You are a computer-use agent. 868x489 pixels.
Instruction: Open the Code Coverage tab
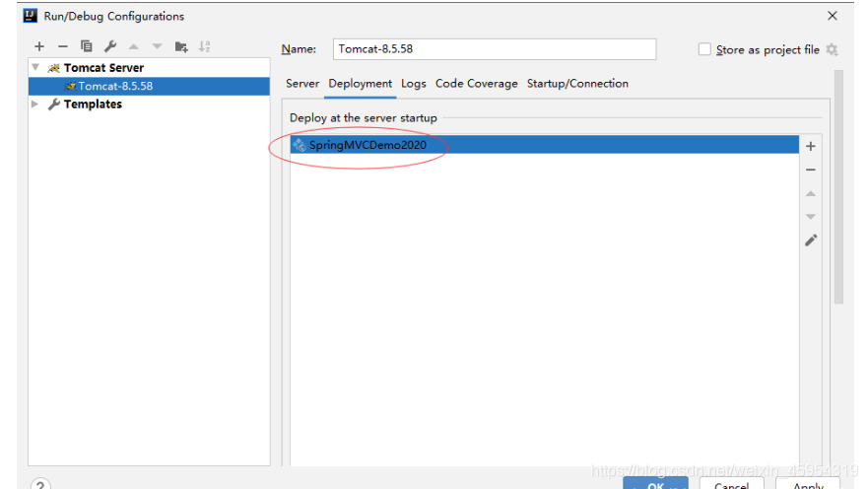[477, 84]
